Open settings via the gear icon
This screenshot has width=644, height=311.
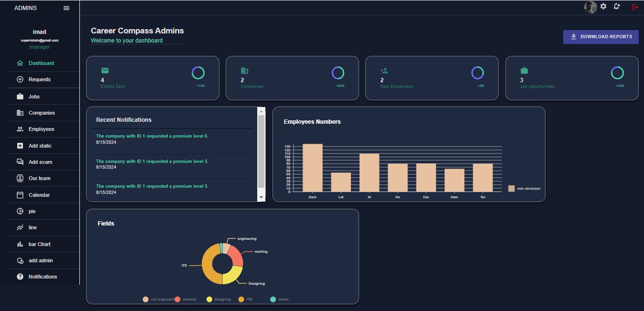603,7
